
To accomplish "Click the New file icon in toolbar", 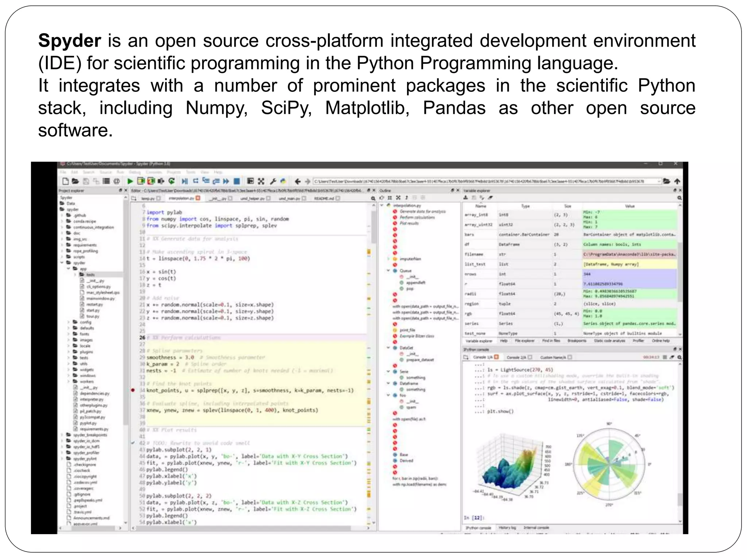I will tap(65, 181).
